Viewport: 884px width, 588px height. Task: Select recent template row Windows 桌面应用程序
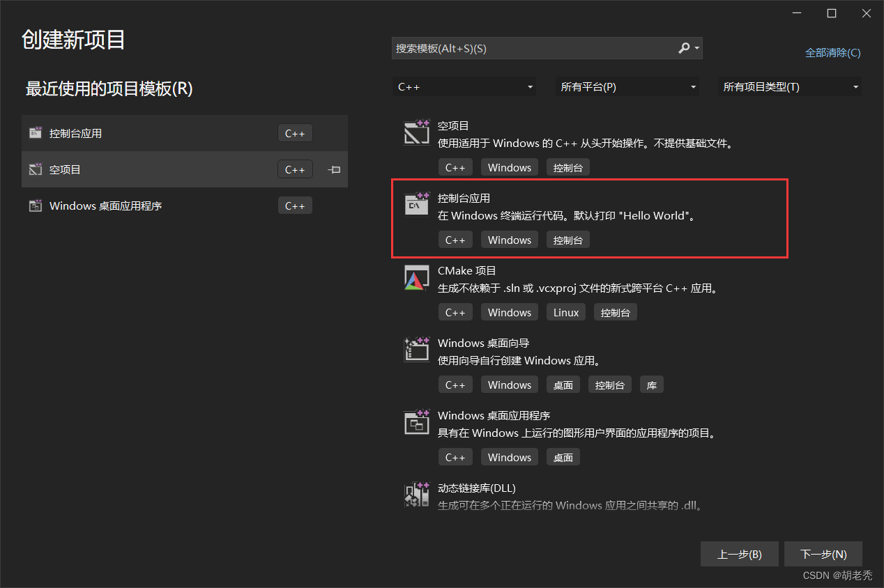(185, 206)
